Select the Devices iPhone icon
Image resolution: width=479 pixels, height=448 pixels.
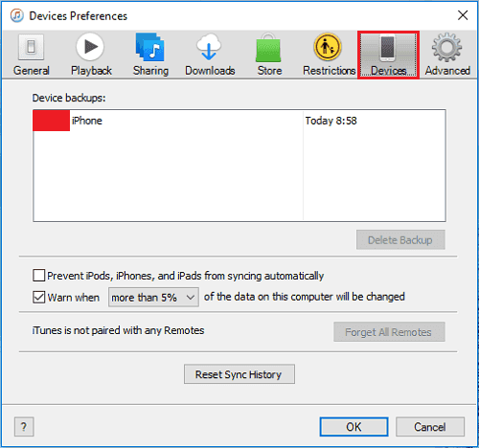[387, 48]
